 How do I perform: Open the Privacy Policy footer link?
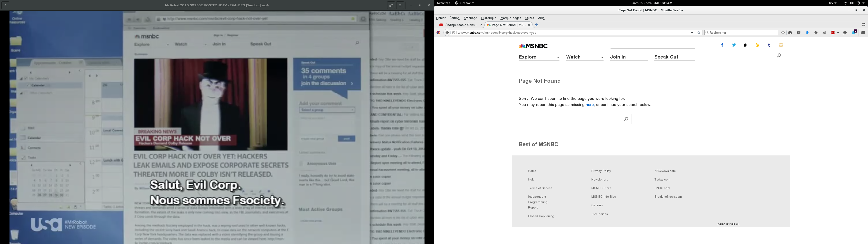(601, 171)
